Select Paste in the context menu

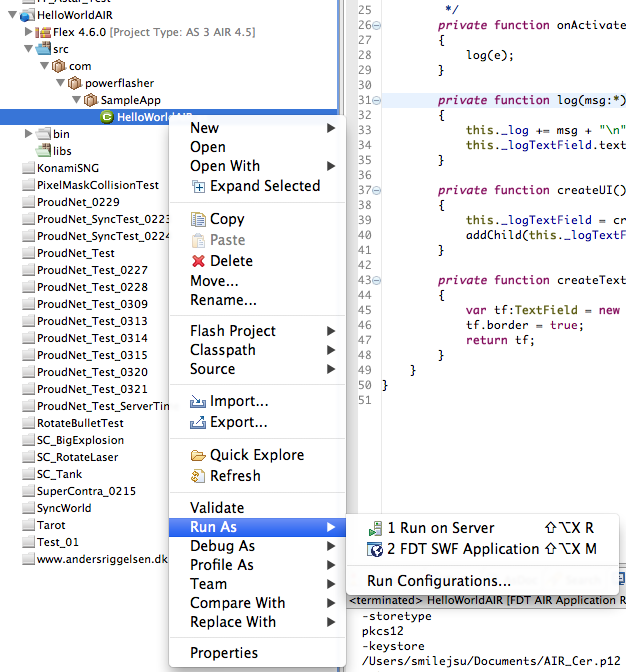258,240
